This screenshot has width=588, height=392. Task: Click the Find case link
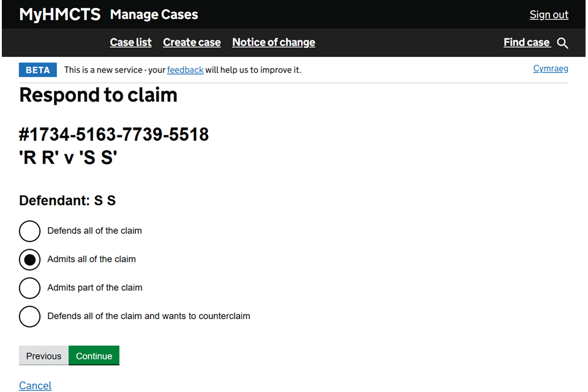(x=526, y=42)
